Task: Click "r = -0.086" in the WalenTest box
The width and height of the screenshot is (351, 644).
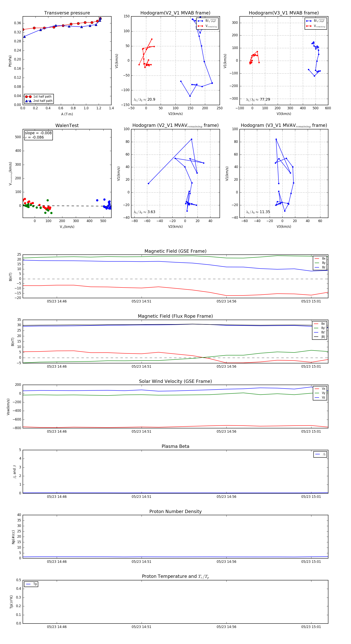Action: (34, 137)
